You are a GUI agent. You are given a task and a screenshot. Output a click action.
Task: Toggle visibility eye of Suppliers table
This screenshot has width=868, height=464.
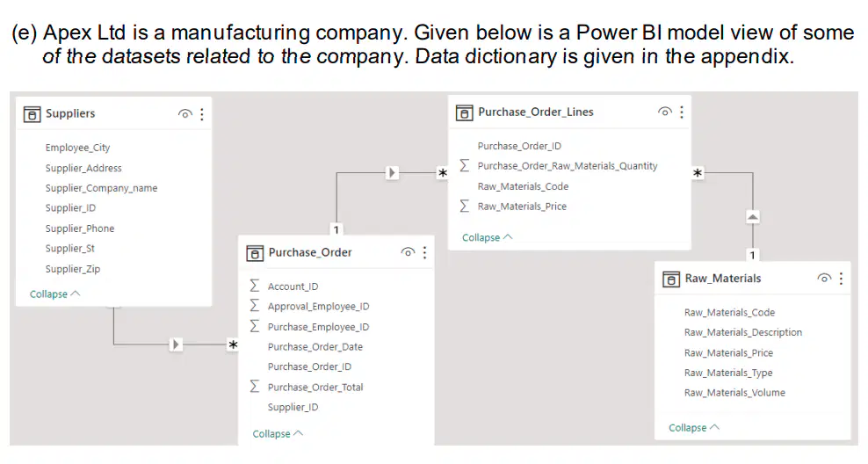[x=184, y=114]
